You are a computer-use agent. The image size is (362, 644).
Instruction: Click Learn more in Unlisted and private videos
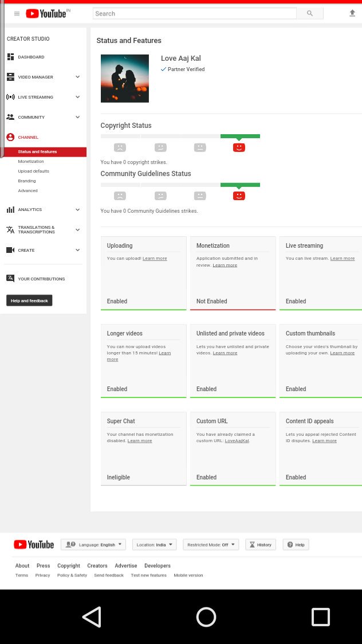[x=225, y=353]
